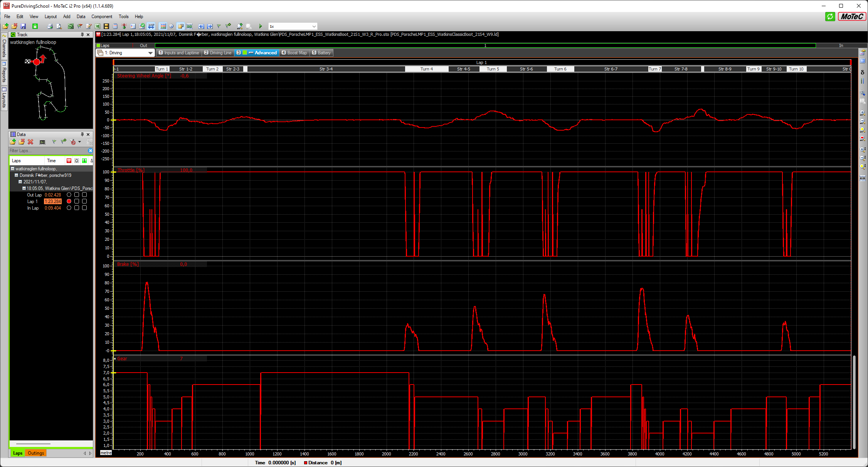
Task: Click the red X remove icon in Data panel
Action: (x=30, y=142)
